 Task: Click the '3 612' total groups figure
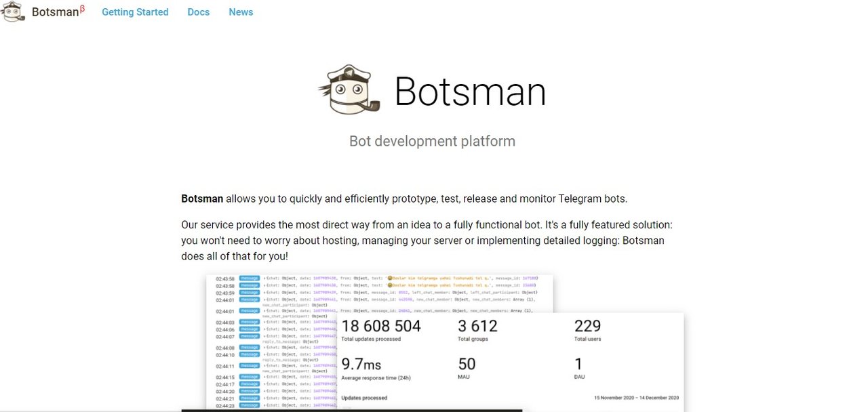477,326
